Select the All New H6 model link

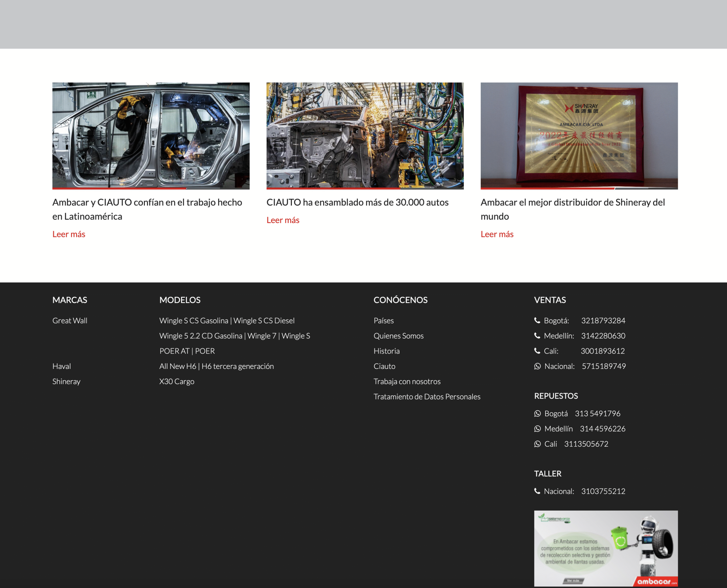point(178,366)
